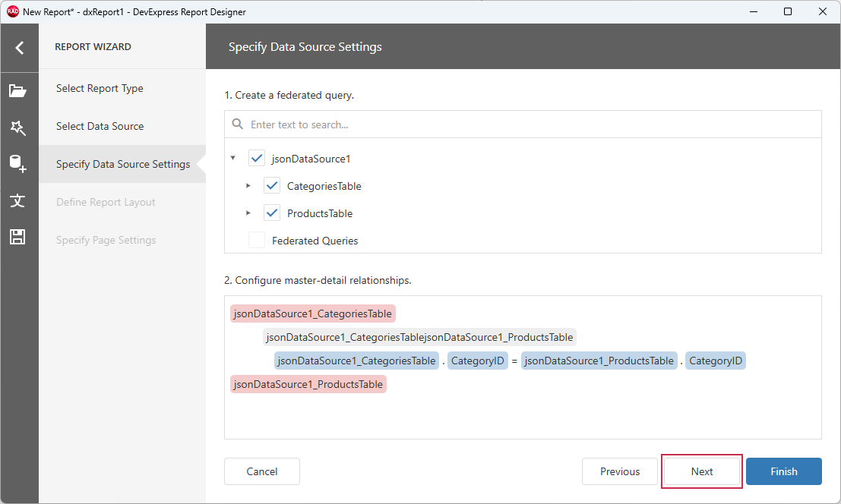The width and height of the screenshot is (841, 504).
Task: Check the Federated Queries checkbox
Action: click(x=257, y=240)
